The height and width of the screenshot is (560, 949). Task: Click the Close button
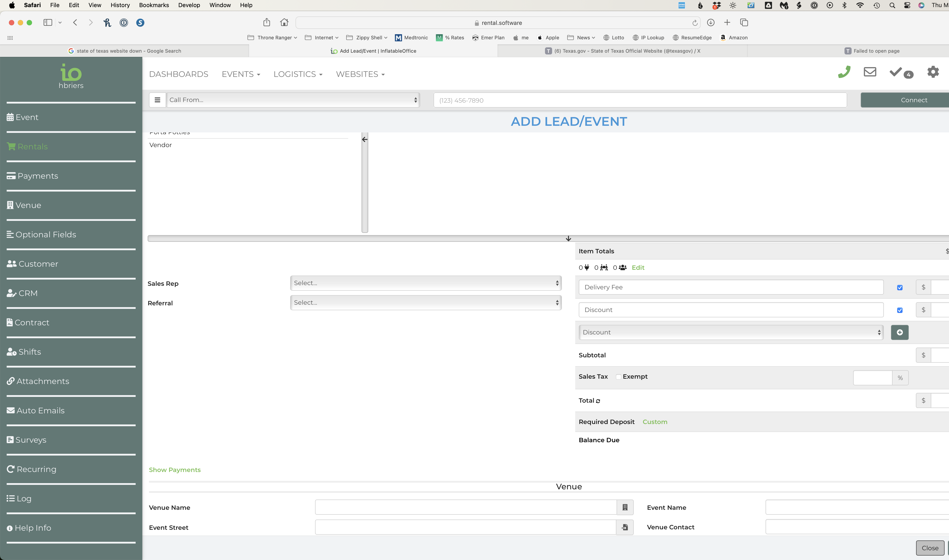(x=930, y=548)
